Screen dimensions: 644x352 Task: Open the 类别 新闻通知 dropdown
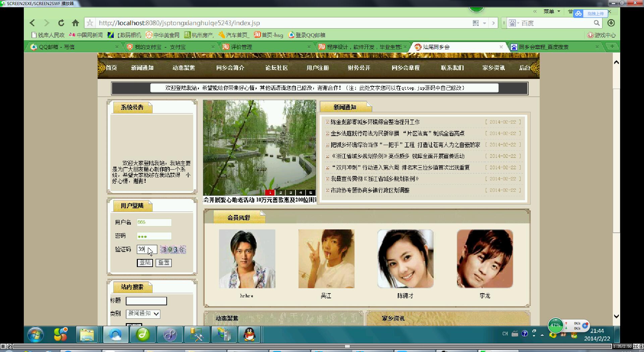143,313
